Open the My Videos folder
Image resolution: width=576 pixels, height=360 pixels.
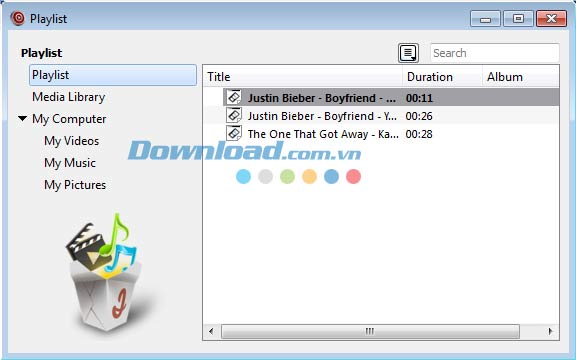(x=72, y=141)
